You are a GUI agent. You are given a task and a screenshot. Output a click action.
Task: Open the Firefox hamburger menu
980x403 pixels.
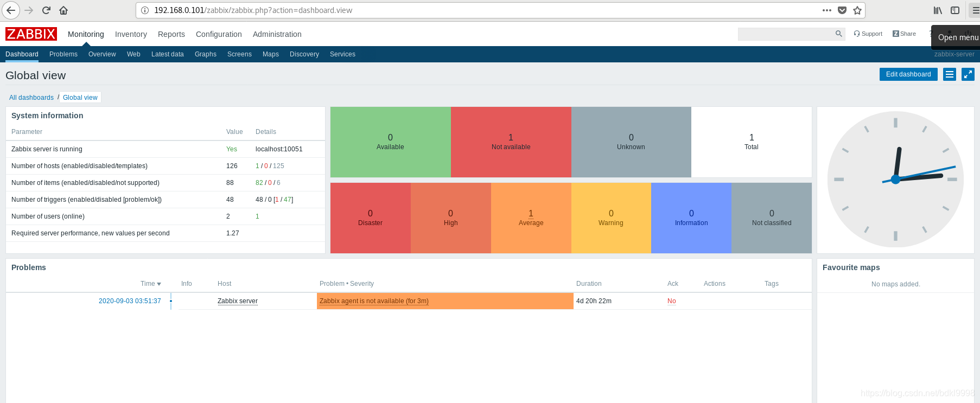(975, 10)
